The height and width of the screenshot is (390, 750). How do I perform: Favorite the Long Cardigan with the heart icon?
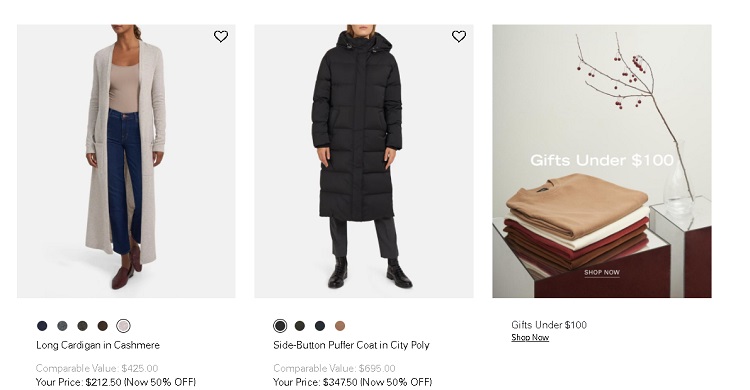221,36
